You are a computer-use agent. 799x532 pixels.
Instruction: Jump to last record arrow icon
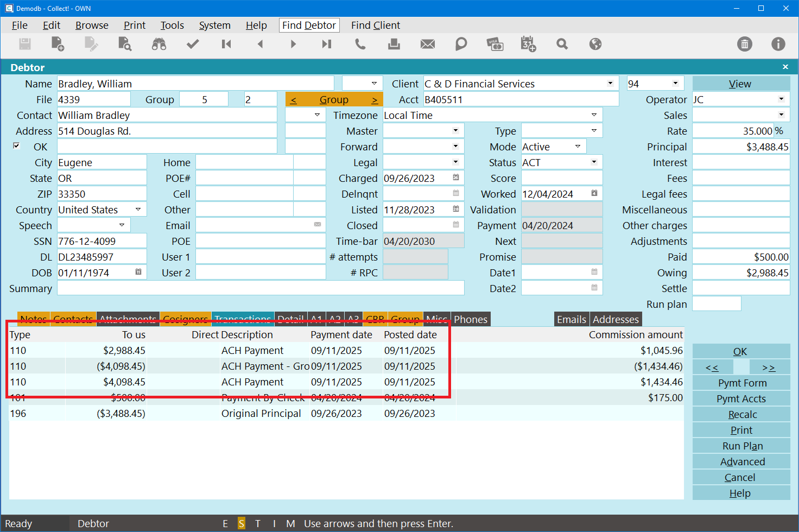(x=326, y=45)
